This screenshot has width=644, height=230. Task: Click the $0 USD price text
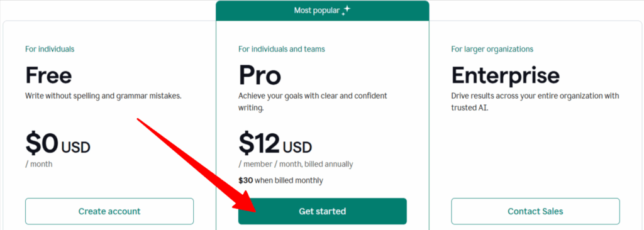[x=57, y=143]
